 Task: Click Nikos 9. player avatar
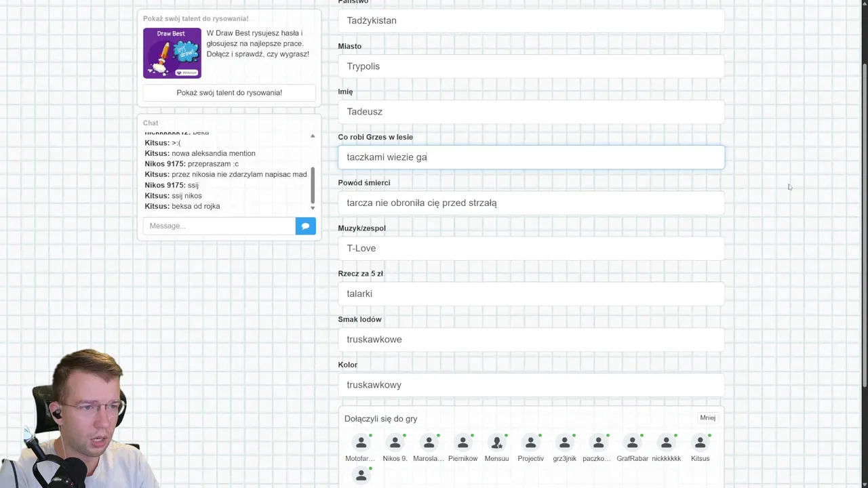pyautogui.click(x=395, y=443)
